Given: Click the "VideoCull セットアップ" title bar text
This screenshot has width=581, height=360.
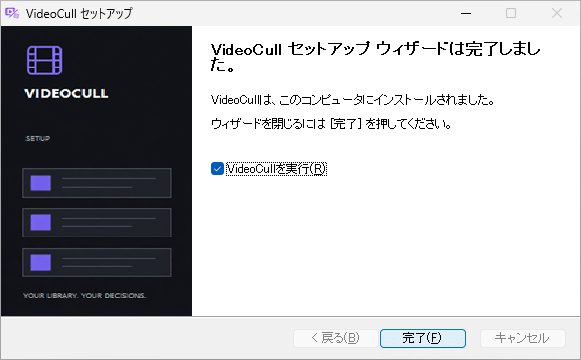Looking at the screenshot, I should 79,13.
